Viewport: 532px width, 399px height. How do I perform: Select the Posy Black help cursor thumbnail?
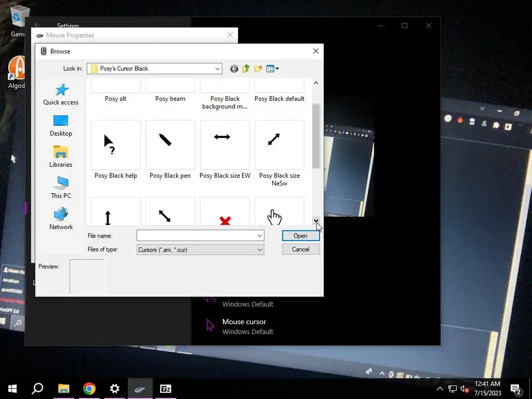pyautogui.click(x=116, y=145)
